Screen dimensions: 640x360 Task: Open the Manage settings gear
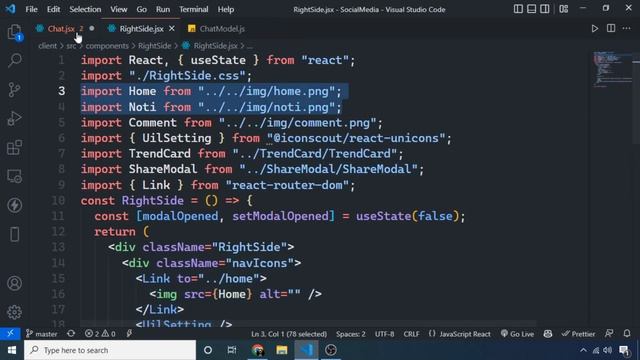14,312
